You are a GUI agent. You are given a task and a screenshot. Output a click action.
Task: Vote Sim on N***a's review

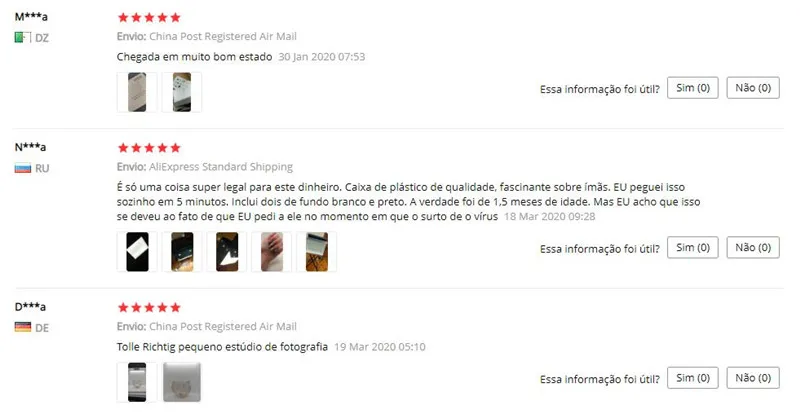[x=692, y=248]
